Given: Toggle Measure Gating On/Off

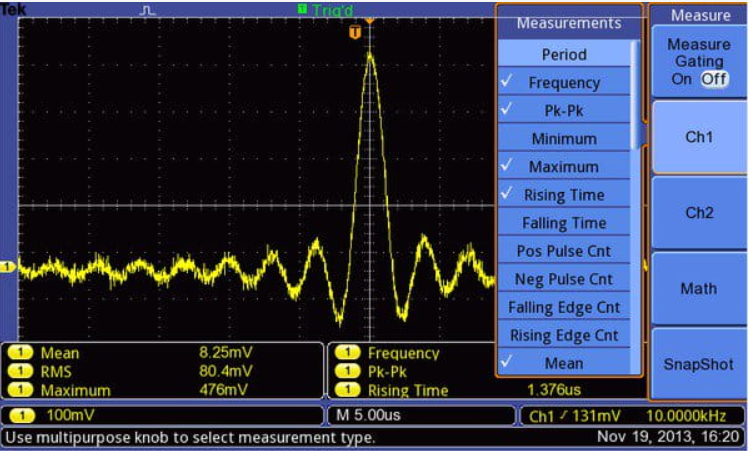Looking at the screenshot, I should coord(699,62).
